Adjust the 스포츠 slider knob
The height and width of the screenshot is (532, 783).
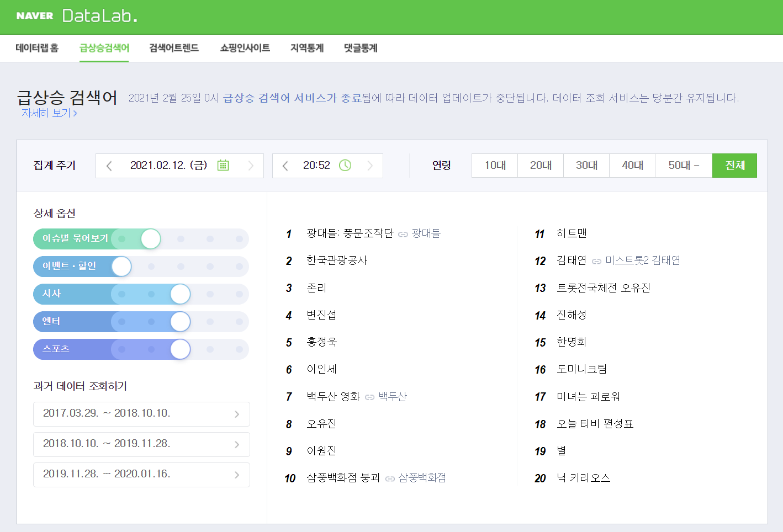tap(180, 349)
